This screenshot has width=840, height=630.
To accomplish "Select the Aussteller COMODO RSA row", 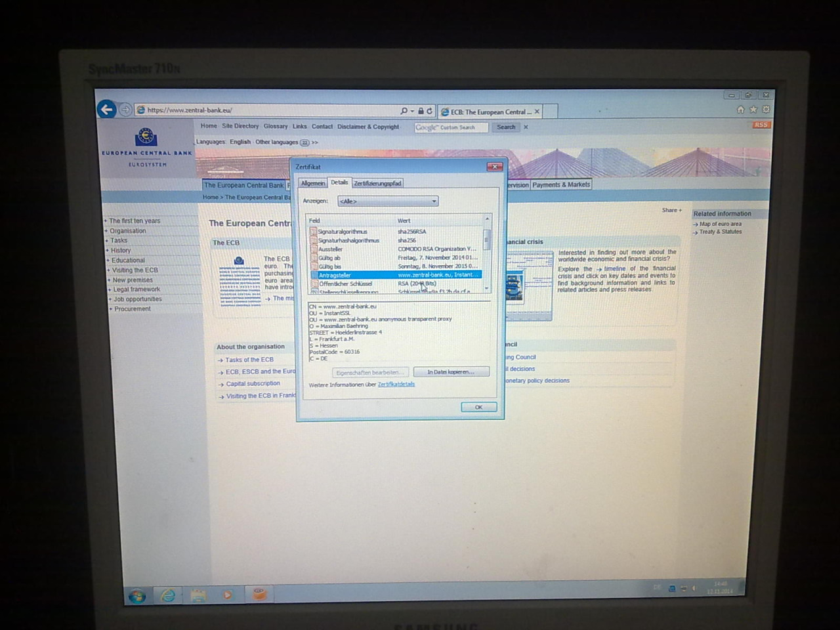I will pyautogui.click(x=396, y=249).
